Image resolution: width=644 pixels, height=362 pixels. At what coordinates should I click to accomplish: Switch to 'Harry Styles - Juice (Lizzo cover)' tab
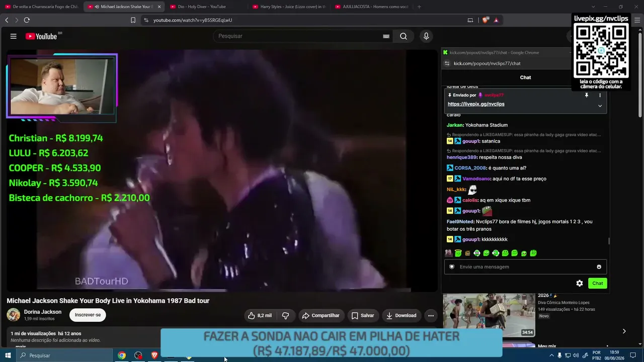289,7
